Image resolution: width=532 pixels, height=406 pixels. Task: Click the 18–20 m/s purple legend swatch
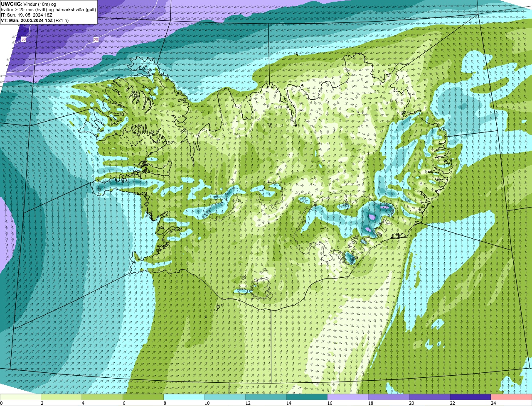pyautogui.click(x=389, y=397)
